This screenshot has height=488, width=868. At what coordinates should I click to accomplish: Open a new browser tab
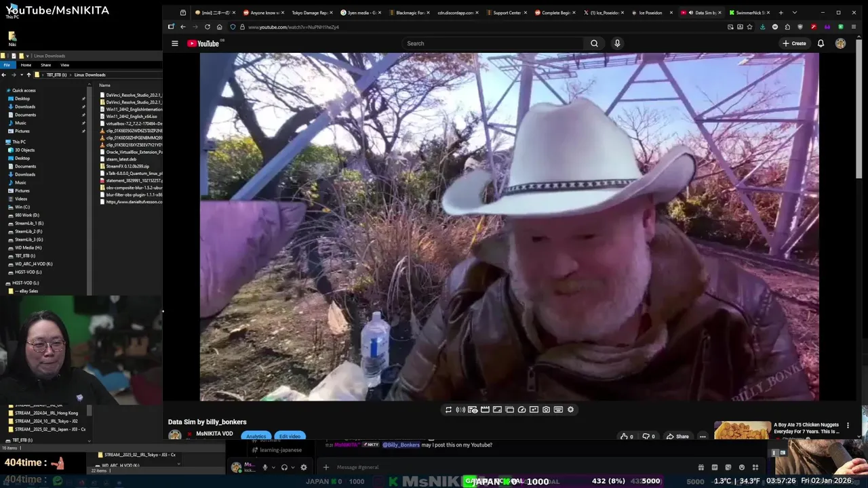point(781,12)
